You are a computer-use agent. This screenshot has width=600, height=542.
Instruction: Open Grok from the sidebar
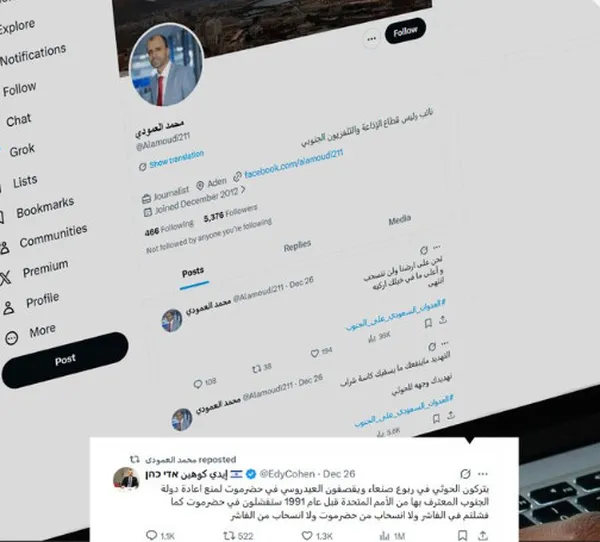coord(22,150)
